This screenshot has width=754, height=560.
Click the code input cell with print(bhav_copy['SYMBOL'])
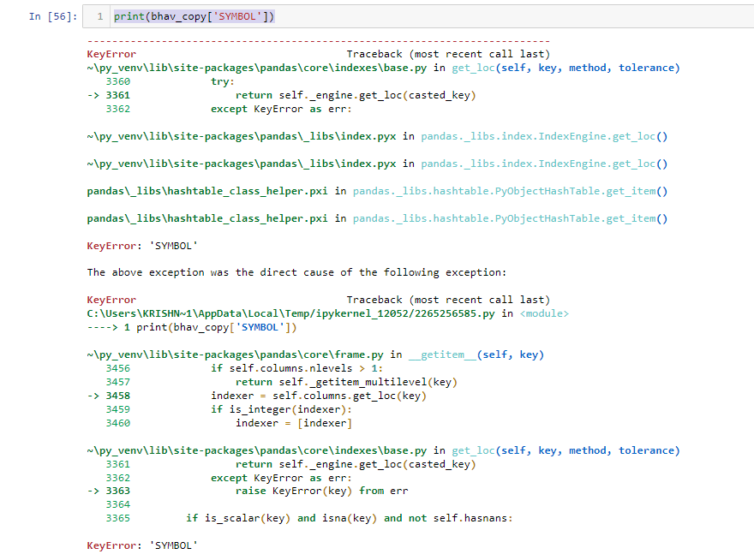(x=418, y=16)
